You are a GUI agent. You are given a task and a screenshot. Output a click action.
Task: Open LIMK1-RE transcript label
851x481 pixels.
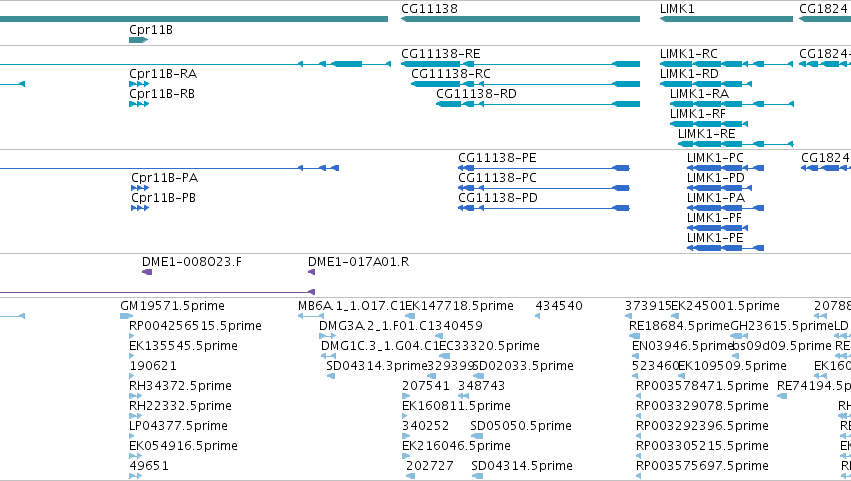(707, 134)
